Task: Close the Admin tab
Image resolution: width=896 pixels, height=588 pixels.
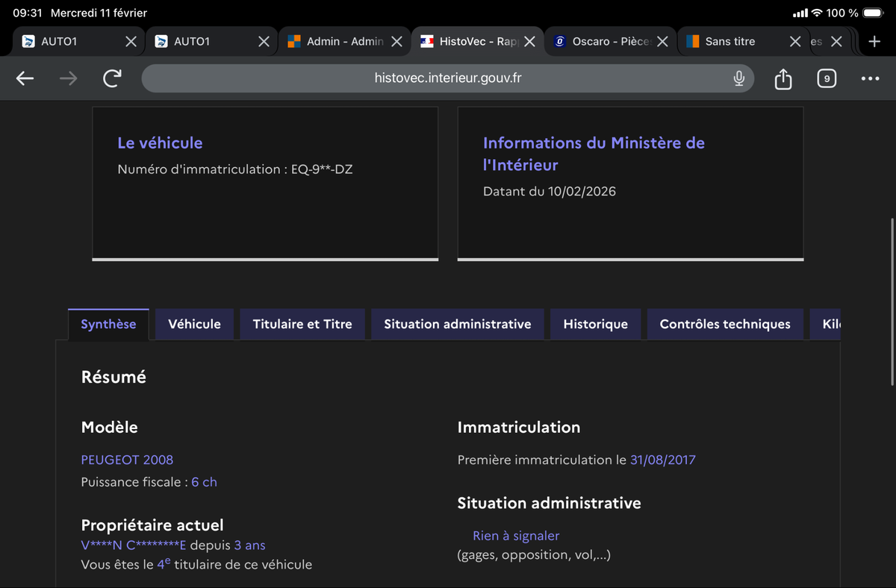Action: point(396,42)
